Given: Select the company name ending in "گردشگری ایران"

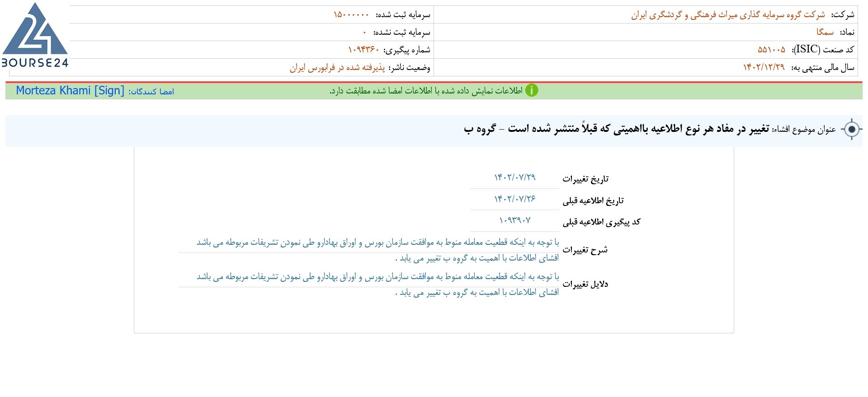Looking at the screenshot, I should click(728, 15).
